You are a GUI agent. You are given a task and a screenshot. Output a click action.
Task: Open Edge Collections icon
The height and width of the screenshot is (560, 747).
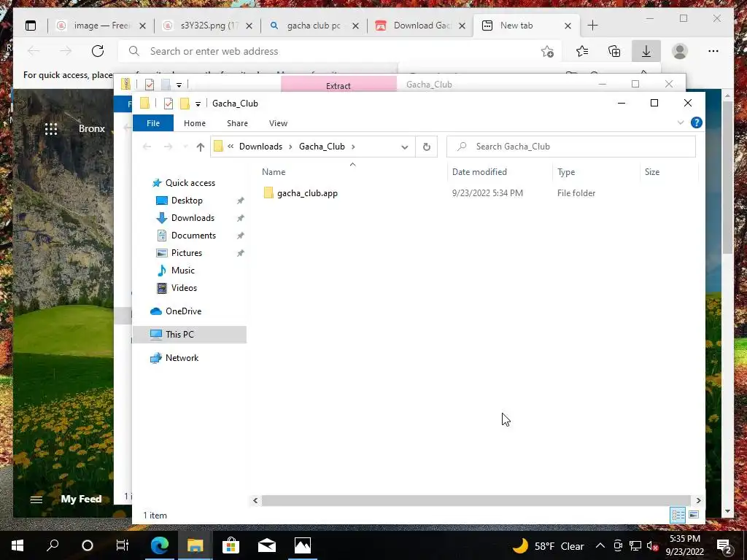[614, 51]
